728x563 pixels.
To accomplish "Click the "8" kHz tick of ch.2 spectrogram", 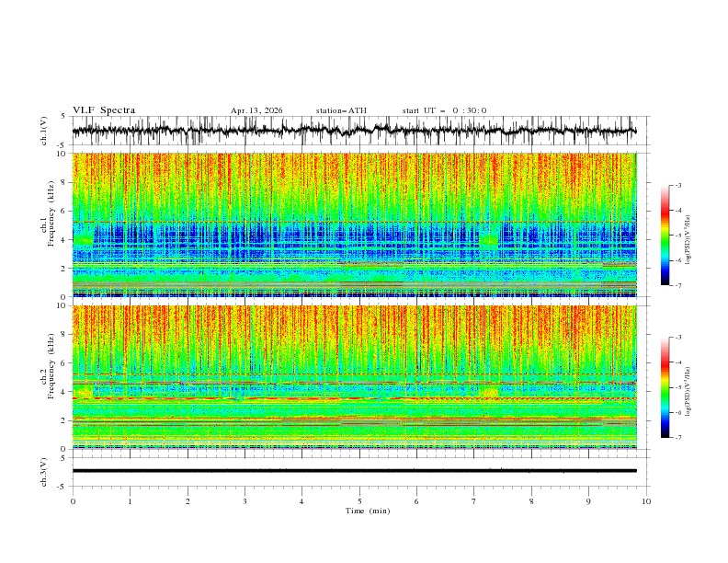I will [65, 335].
